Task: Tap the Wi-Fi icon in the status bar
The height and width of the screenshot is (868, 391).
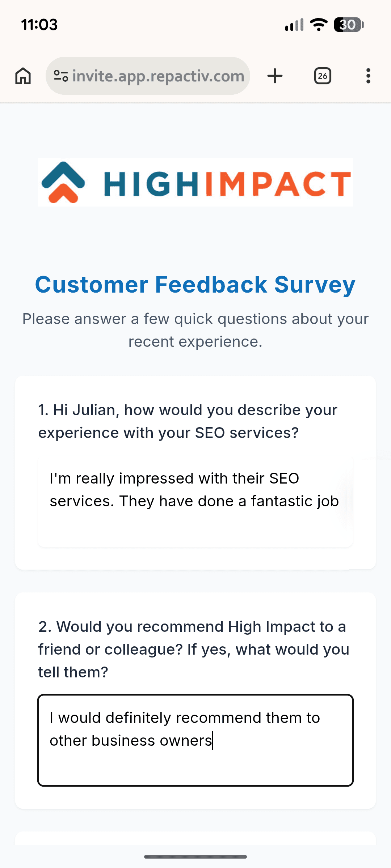Action: click(x=318, y=25)
